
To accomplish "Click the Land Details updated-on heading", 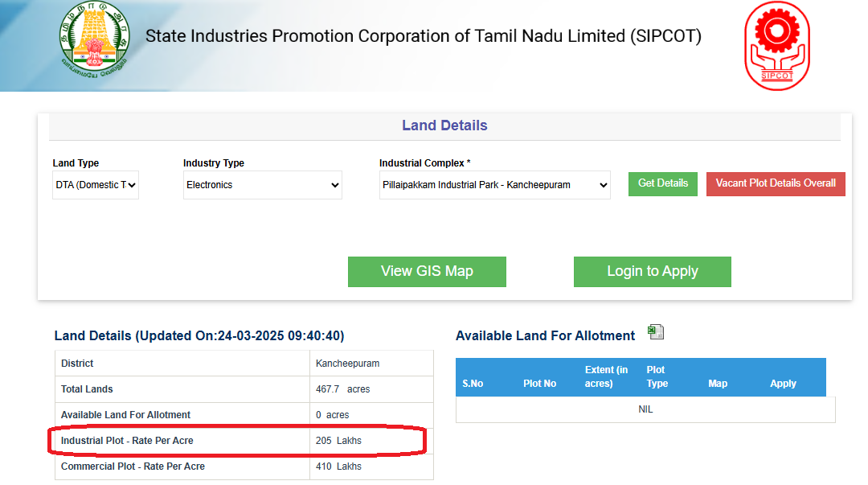I will (x=199, y=336).
